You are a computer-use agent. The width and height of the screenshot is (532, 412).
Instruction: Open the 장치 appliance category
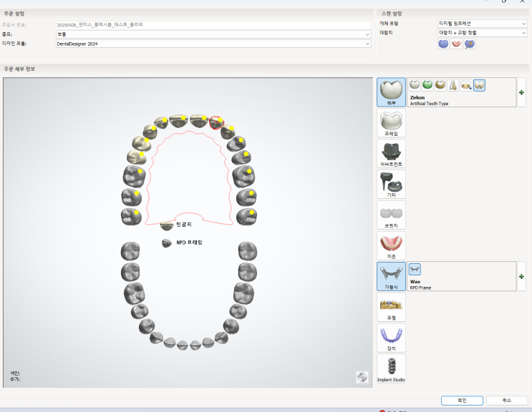(x=391, y=338)
